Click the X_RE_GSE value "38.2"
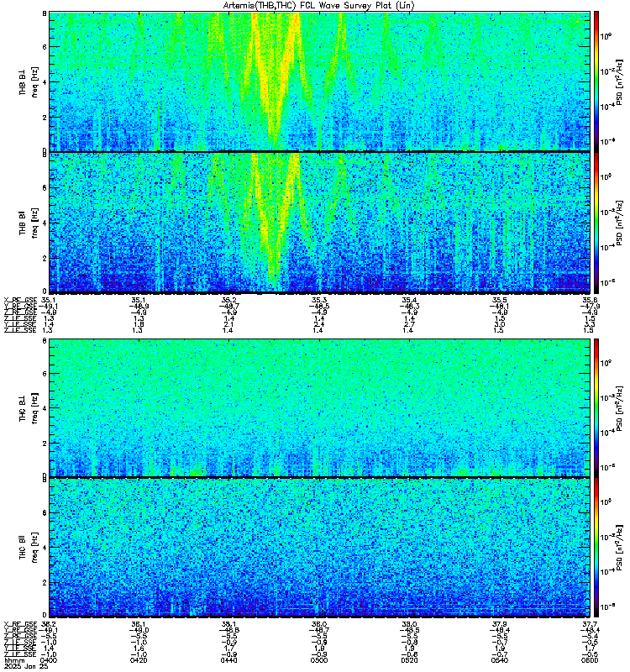630x672 pixels. coord(49,624)
